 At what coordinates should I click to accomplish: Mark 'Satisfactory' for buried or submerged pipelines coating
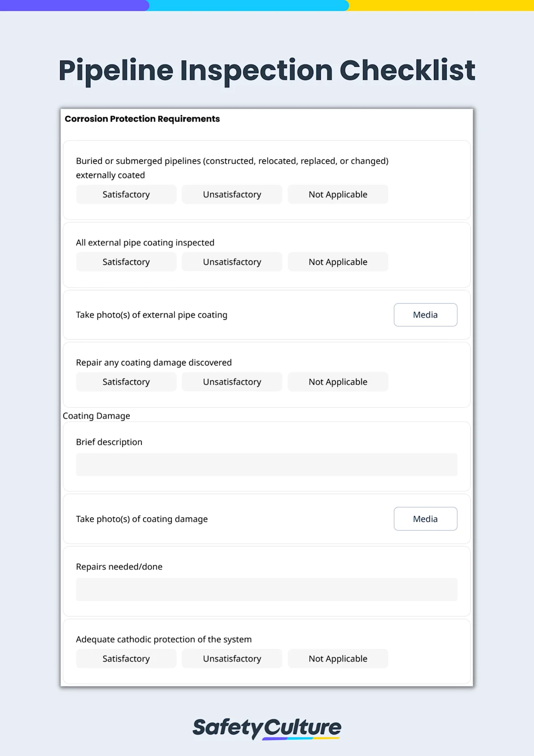[x=126, y=194]
